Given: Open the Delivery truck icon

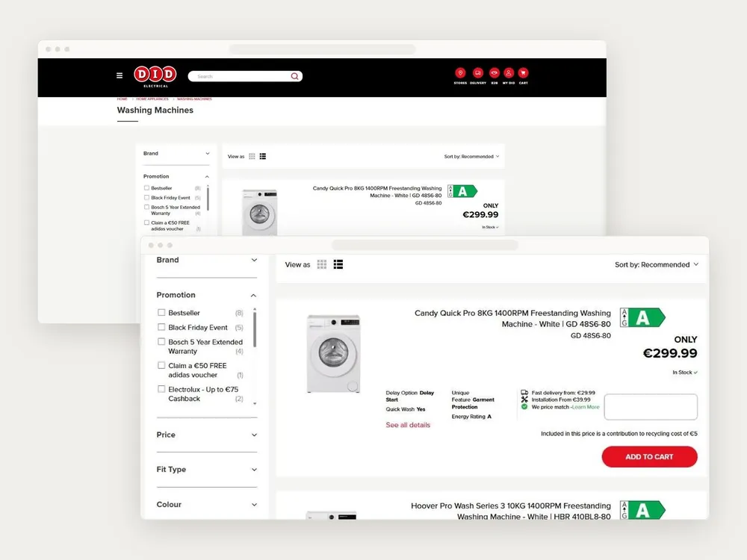Looking at the screenshot, I should click(x=478, y=73).
